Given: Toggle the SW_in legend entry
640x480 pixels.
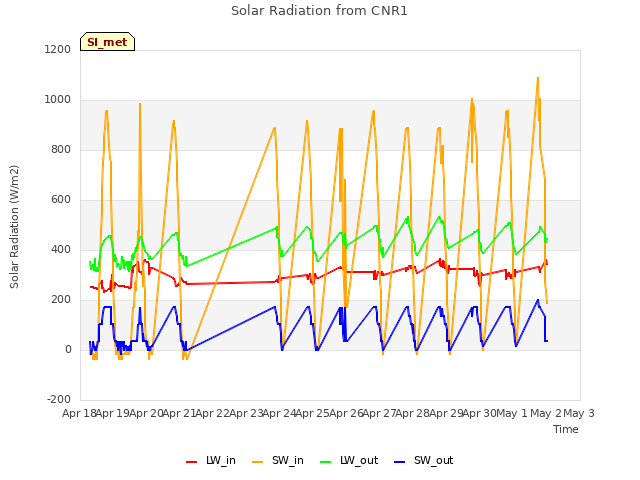Looking at the screenshot, I should tap(278, 460).
